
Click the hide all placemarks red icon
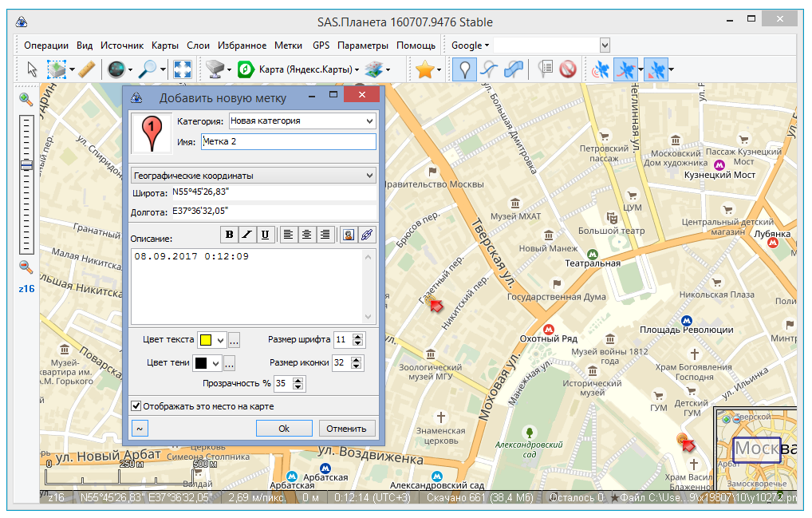pos(567,69)
